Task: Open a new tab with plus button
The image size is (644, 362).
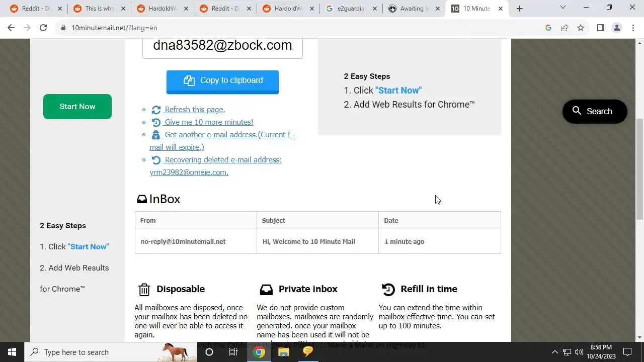Action: 520,9
